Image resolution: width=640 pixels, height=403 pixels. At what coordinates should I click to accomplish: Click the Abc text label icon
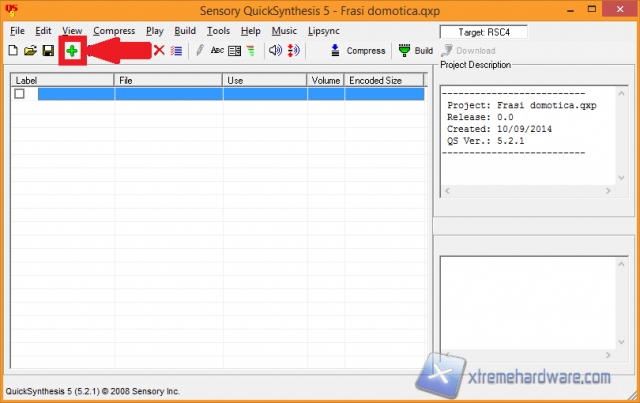217,50
